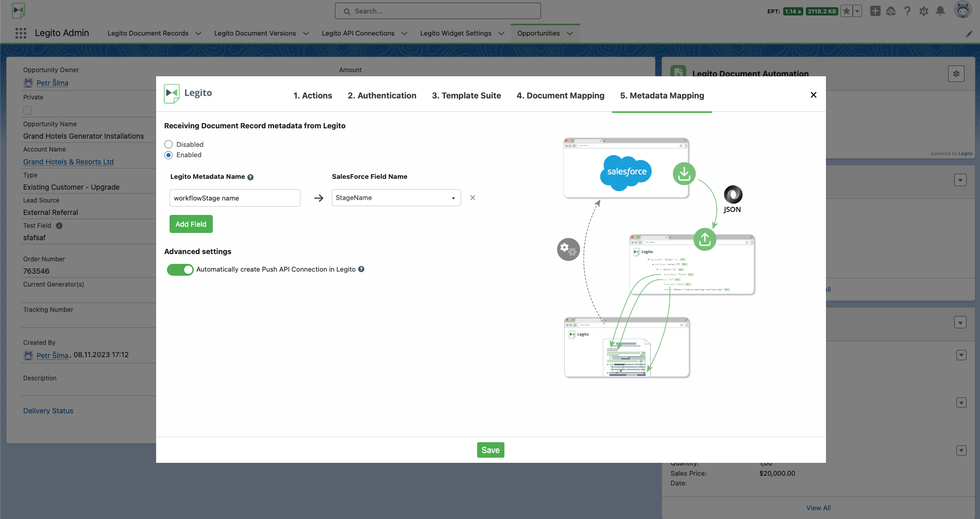The height and width of the screenshot is (519, 980).
Task: Expand Legito Document Records nav menu arrow
Action: 198,34
